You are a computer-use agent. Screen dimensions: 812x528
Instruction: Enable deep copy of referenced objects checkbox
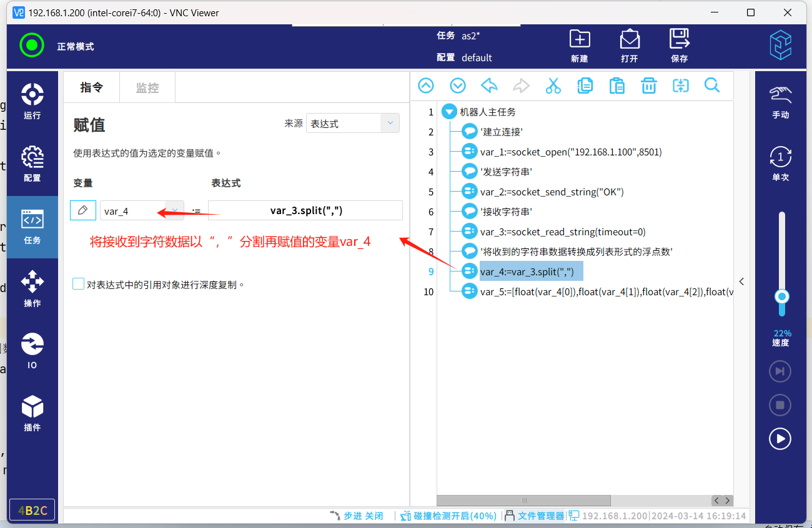pyautogui.click(x=79, y=284)
